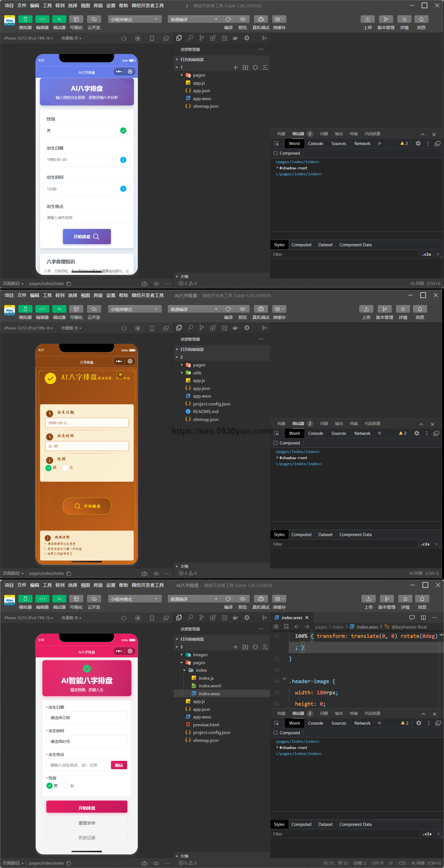This screenshot has width=444, height=868.
Task: Close the index.wxss editor tab
Action: pyautogui.click(x=307, y=617)
